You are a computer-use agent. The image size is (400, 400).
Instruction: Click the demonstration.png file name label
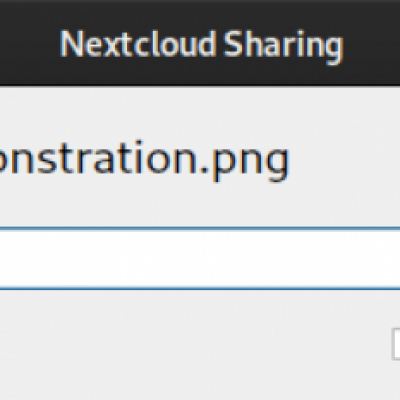pos(144,161)
